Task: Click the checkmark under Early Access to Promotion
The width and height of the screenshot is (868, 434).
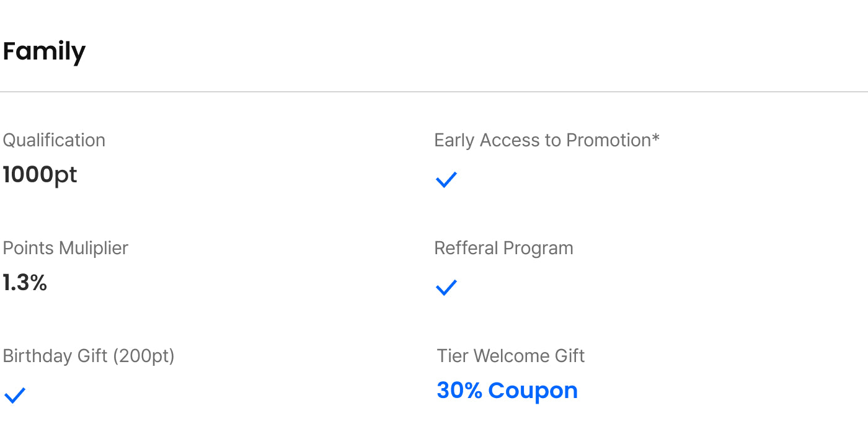Action: [x=446, y=180]
